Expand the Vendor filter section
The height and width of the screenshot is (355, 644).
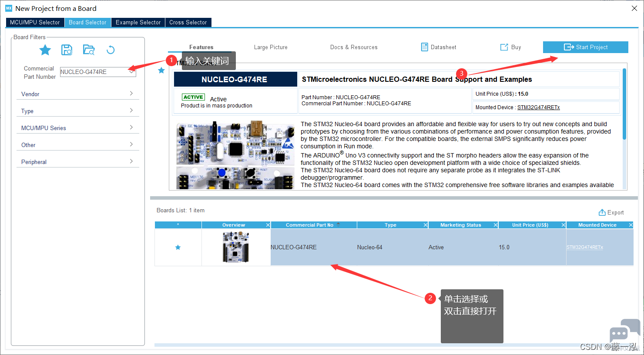(78, 94)
